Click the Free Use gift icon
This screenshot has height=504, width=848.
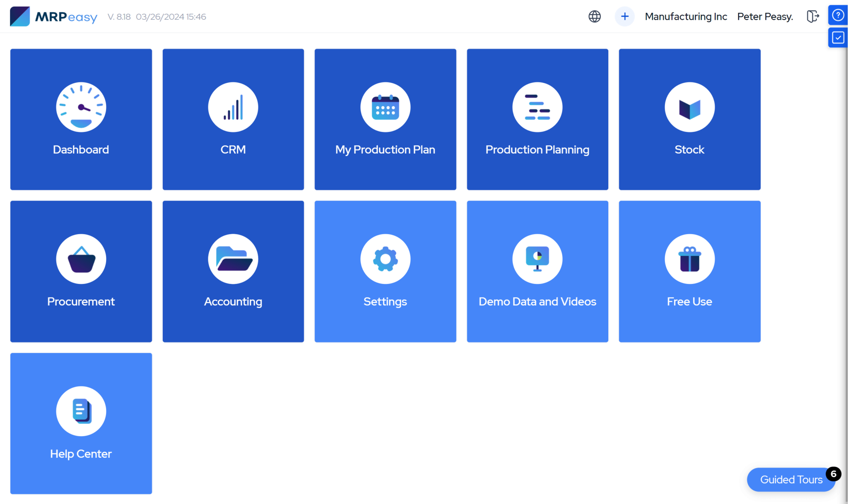(689, 259)
